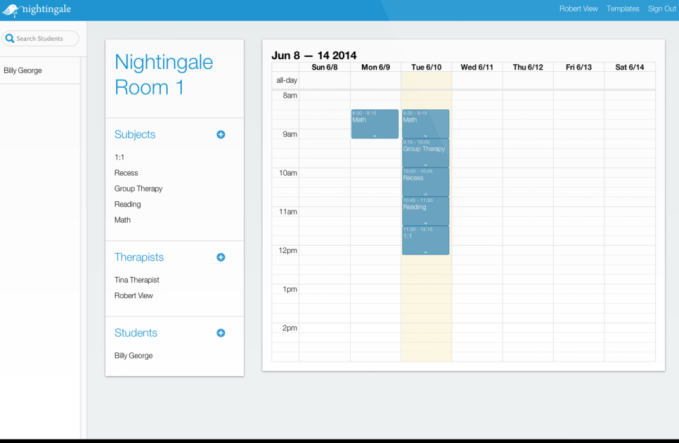Select the 1:1 subject
This screenshot has height=443, width=679.
coord(120,157)
